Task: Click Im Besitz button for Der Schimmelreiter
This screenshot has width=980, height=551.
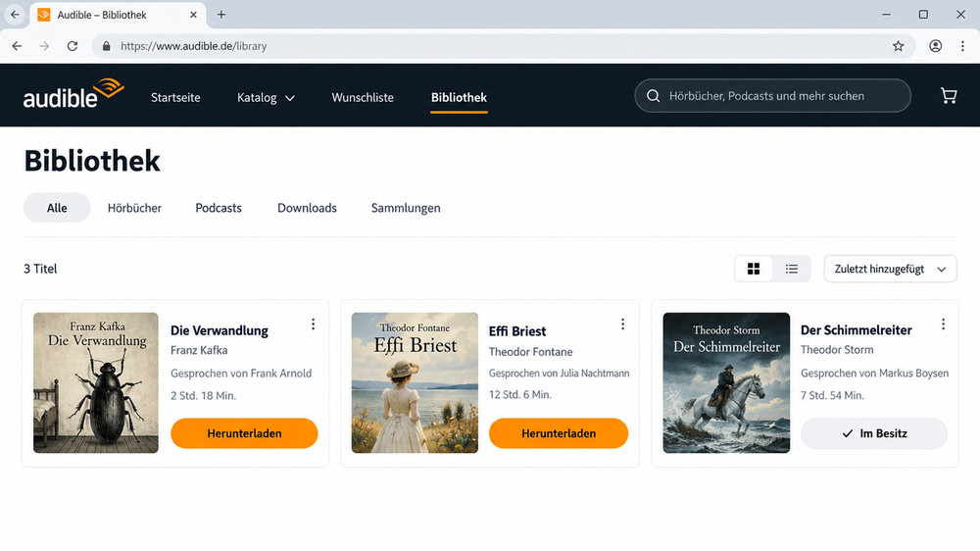Action: [x=874, y=433]
